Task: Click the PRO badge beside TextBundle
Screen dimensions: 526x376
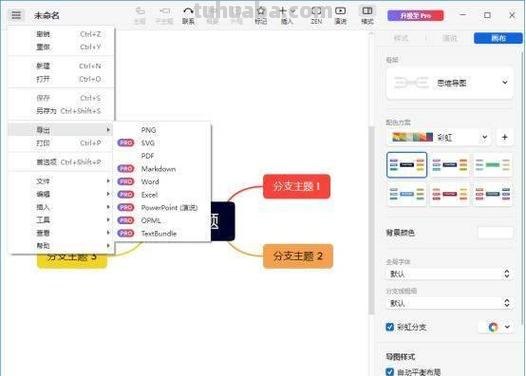Action: [126, 233]
